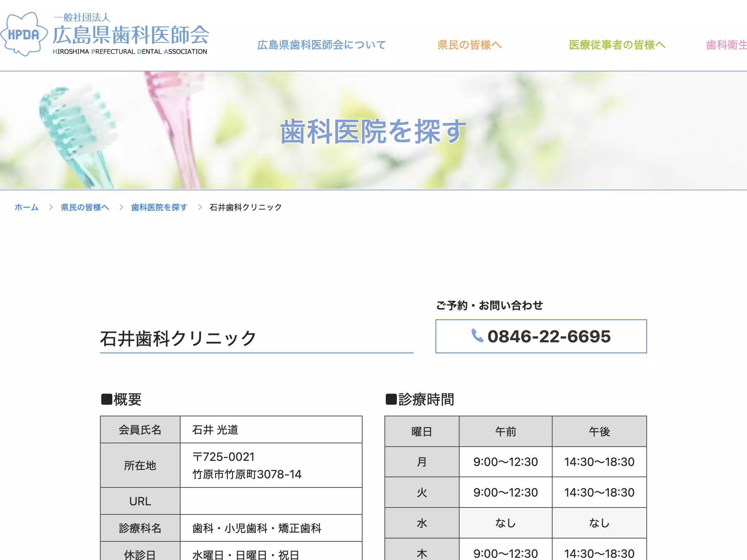The image size is (747, 560).
Task: Follow the 歯科医院を探す breadcrumb link
Action: (x=159, y=207)
